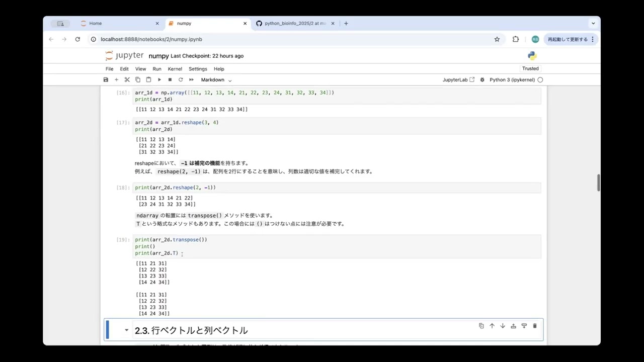Viewport: 644px width, 362px height.
Task: Click the debugger bug icon
Action: pos(482,80)
